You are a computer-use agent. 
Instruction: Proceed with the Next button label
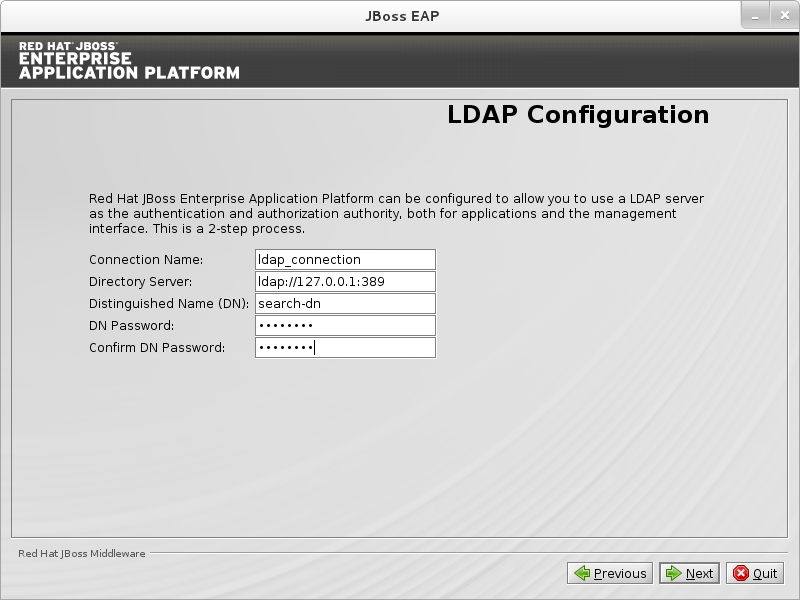699,573
